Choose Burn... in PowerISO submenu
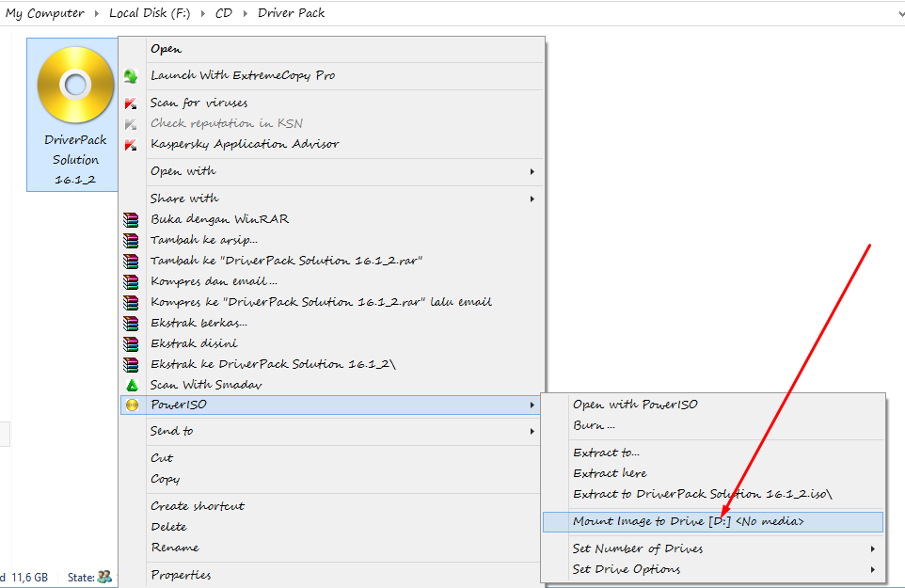The image size is (905, 588). tap(713, 426)
